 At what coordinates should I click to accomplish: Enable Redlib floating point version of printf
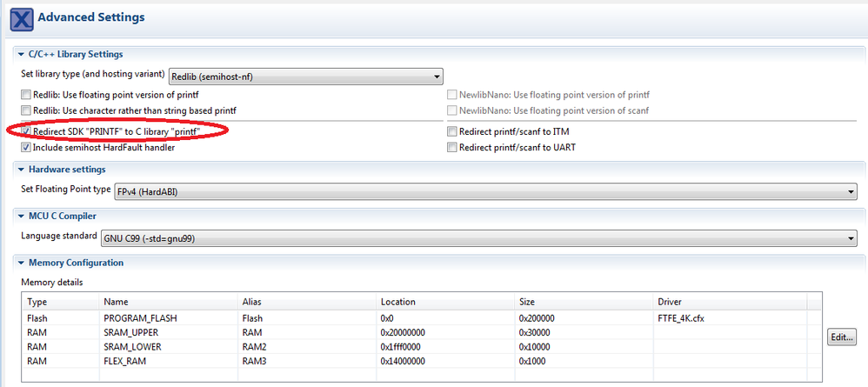(x=25, y=94)
